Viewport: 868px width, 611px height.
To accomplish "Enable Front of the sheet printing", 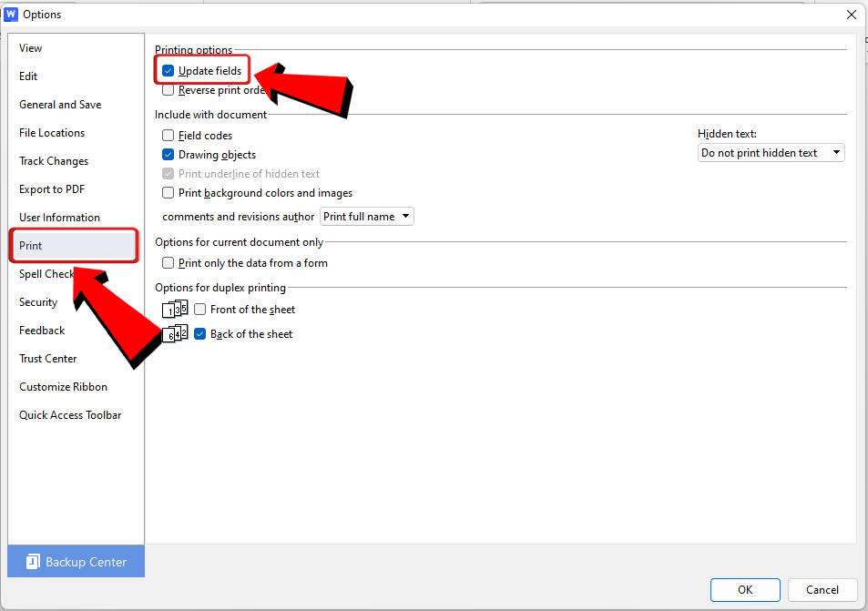I will click(199, 309).
